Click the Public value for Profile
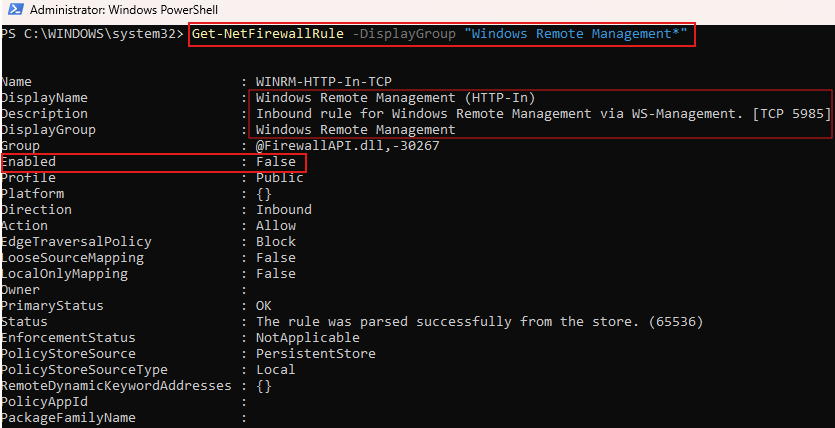The image size is (835, 428). (279, 177)
